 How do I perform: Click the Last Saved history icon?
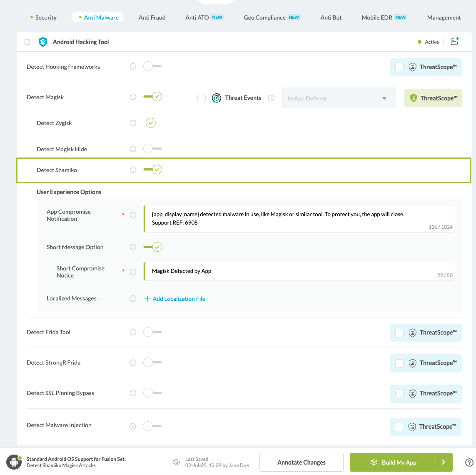pos(176,462)
